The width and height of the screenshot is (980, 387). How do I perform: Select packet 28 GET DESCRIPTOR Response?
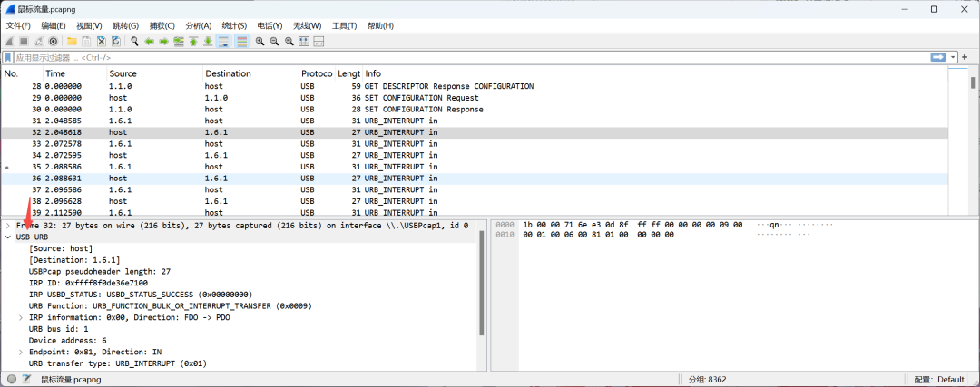click(x=475, y=86)
